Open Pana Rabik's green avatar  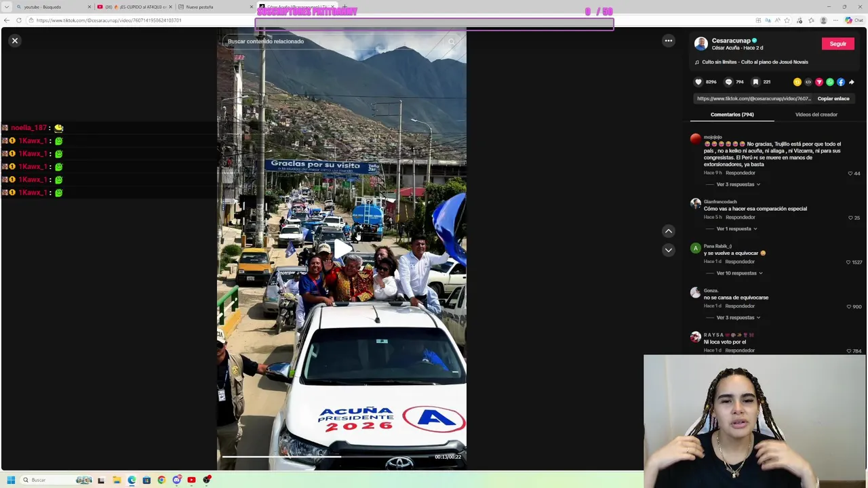(x=696, y=248)
